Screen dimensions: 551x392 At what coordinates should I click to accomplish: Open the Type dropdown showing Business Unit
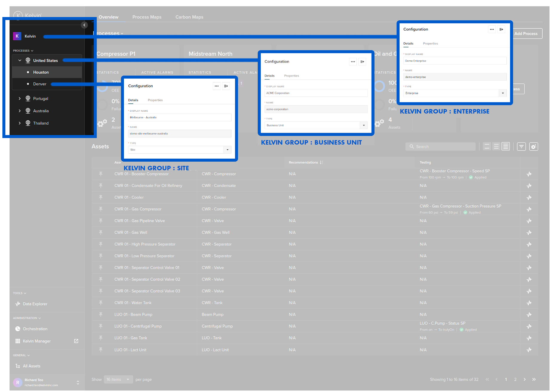363,125
